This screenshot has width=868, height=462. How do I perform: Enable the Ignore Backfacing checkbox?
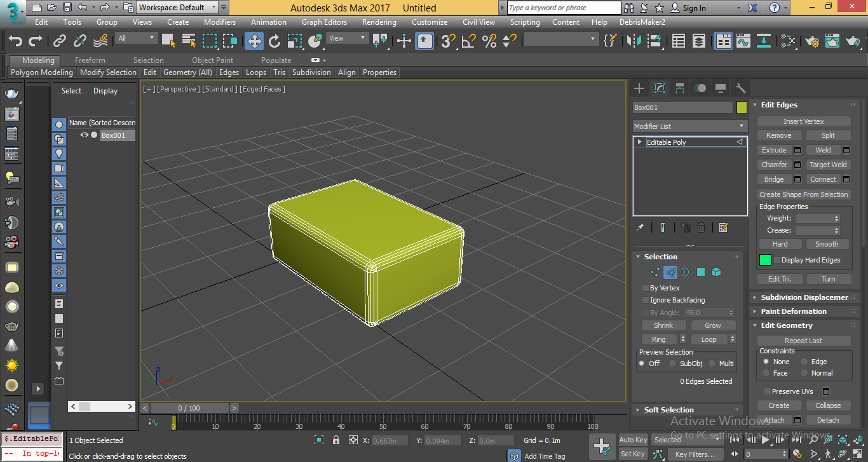(646, 300)
